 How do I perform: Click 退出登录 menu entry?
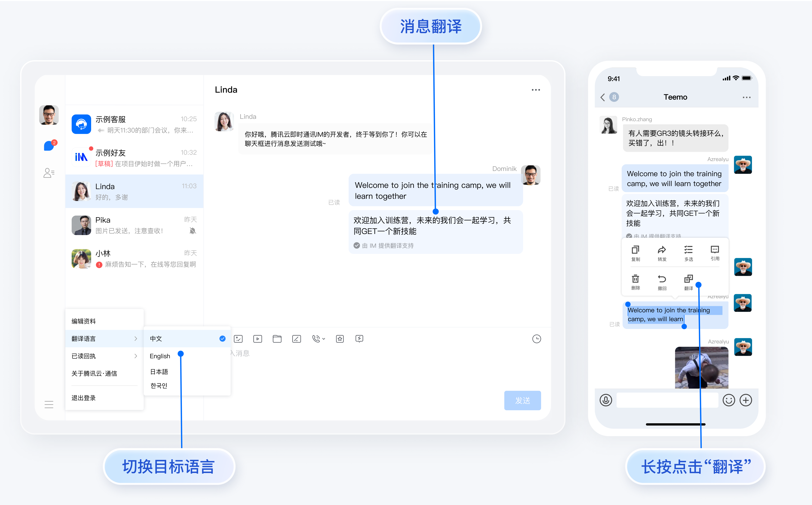84,398
